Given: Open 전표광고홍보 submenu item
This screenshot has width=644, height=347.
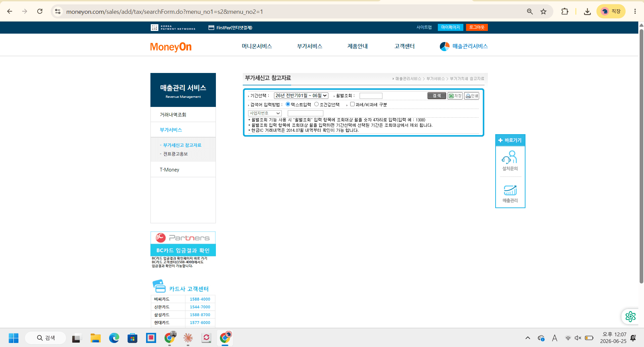Looking at the screenshot, I should pyautogui.click(x=175, y=154).
